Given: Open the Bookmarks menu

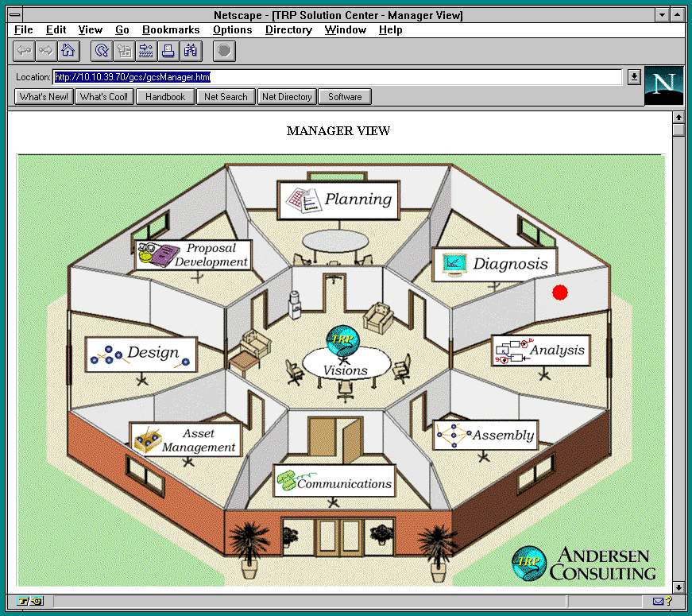Looking at the screenshot, I should 171,30.
